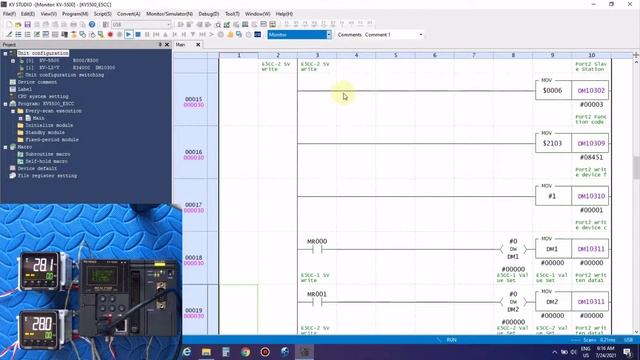Select Device comment in project tree
The height and width of the screenshot is (360, 640).
tap(37, 82)
